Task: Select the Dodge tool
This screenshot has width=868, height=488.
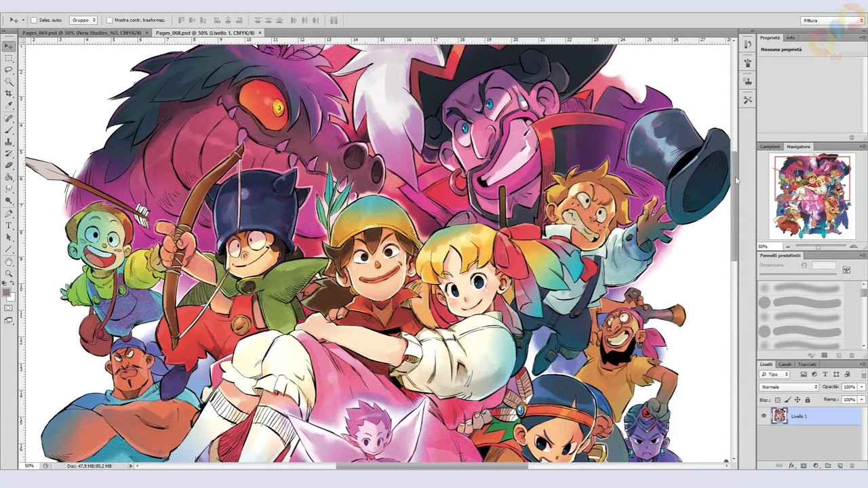Action: 8,201
